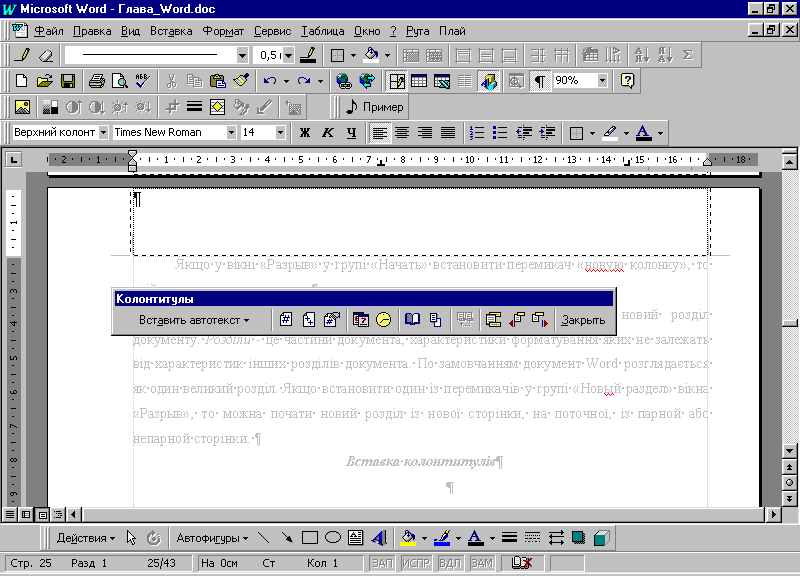Open the Help assistant
The image size is (800, 576).
(x=628, y=81)
